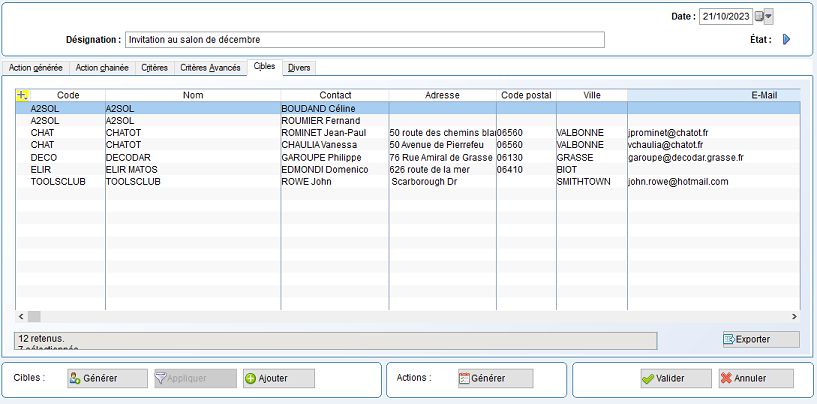Expand the date dropdown arrow
The image size is (817, 404).
[x=769, y=16]
